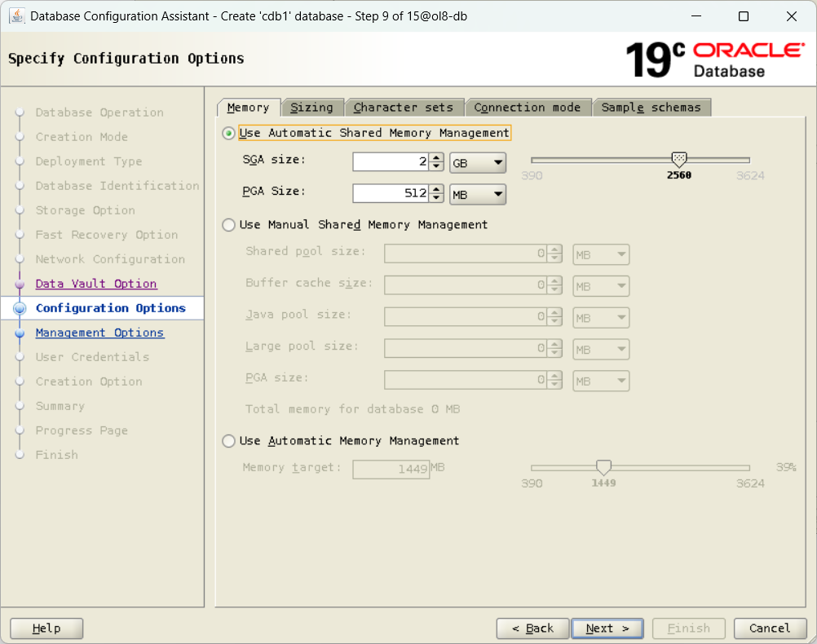Viewport: 817px width, 644px height.
Task: Select Configuration Options in step list
Action: (110, 308)
